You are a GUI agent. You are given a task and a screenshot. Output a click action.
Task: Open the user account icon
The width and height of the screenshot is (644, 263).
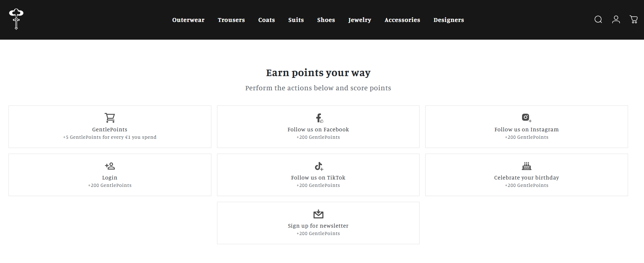[616, 19]
